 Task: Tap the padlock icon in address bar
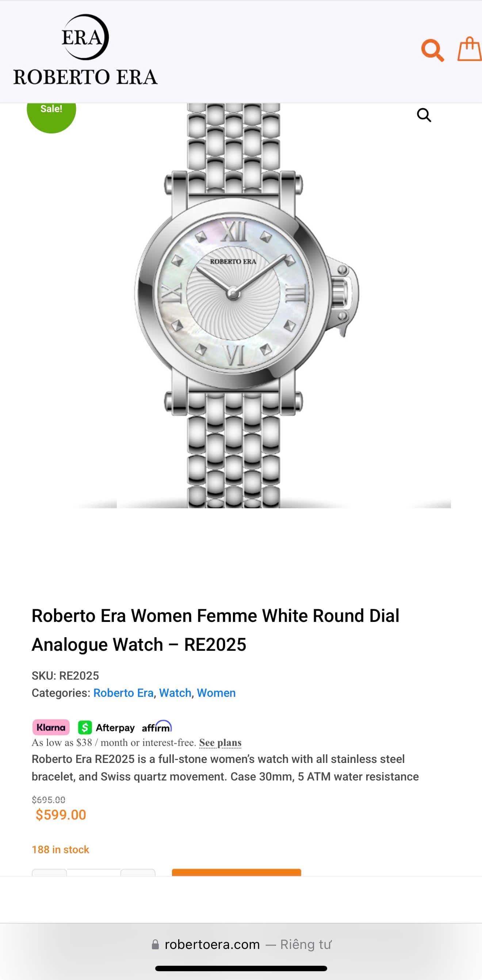[155, 944]
